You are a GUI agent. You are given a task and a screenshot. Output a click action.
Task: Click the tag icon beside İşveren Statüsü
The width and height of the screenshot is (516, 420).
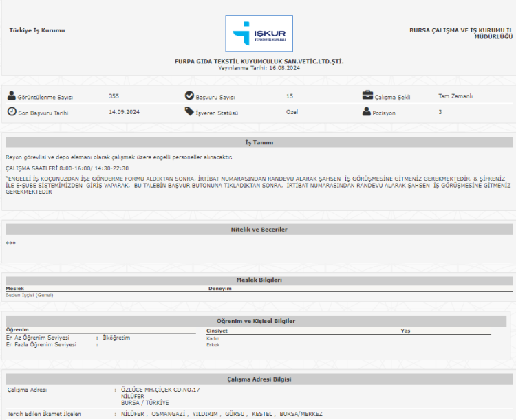189,111
